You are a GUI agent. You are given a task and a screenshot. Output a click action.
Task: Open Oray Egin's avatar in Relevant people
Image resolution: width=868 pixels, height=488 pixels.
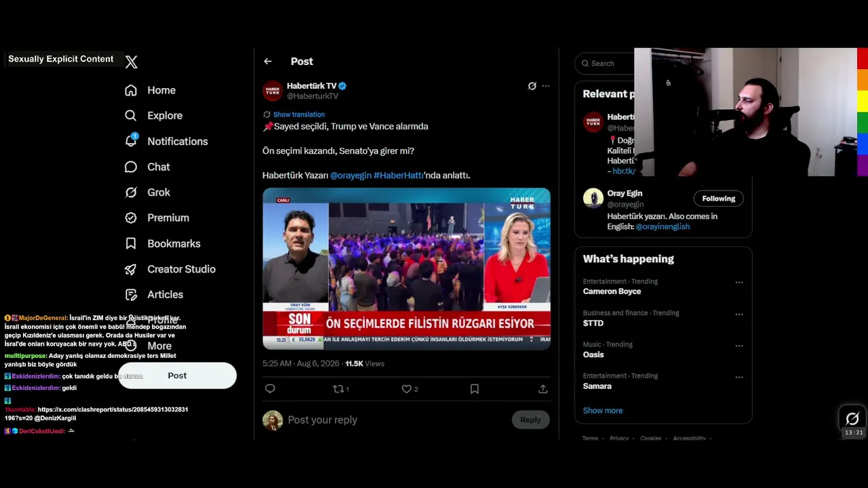(593, 198)
